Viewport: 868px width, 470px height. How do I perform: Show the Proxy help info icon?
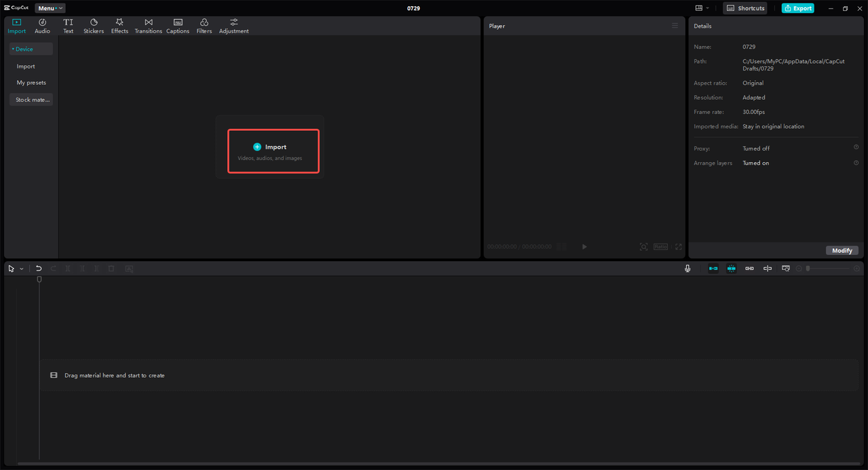tap(856, 147)
